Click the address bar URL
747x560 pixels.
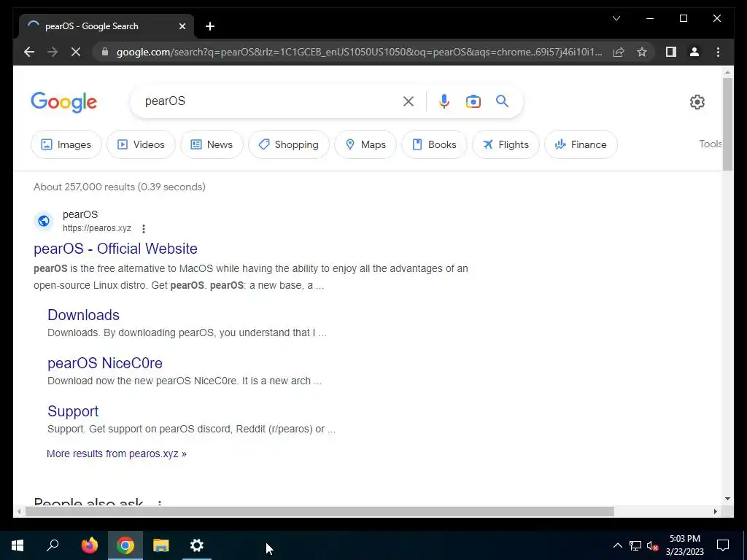tap(359, 52)
